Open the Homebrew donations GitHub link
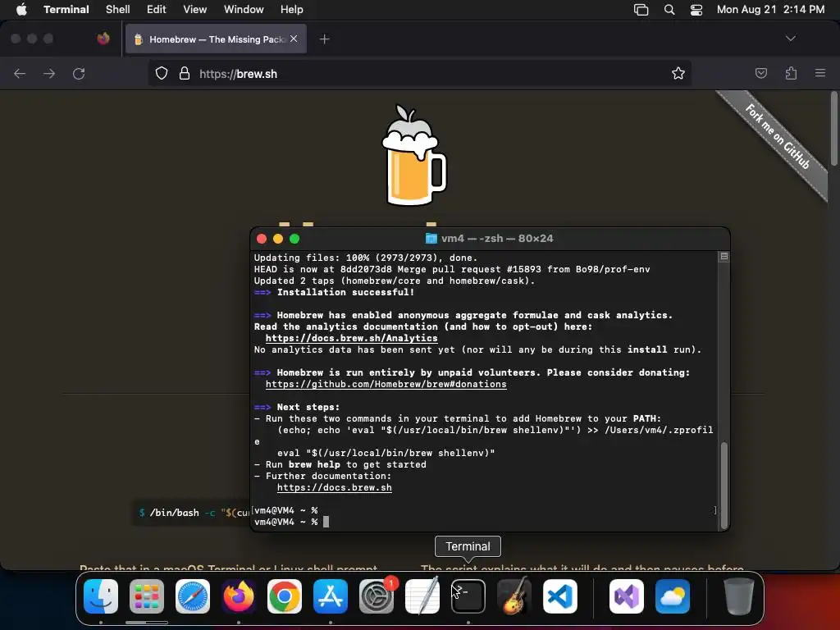 (386, 384)
